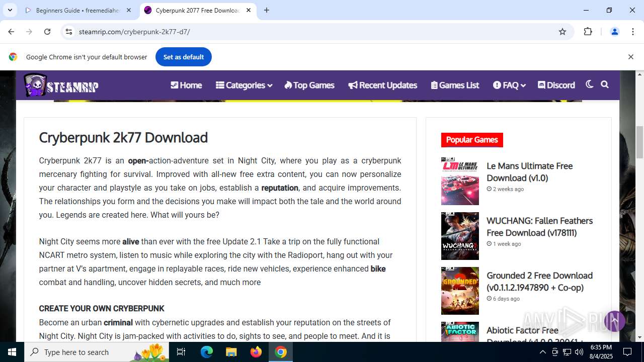Open volume control in system tray
The image size is (644, 362).
pos(579,352)
